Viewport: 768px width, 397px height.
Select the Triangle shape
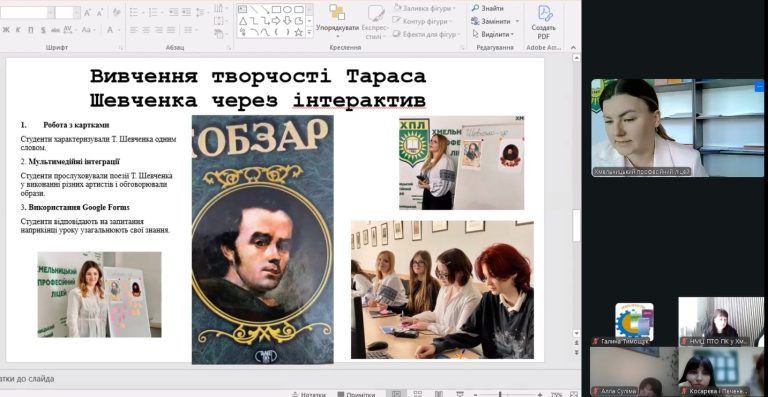click(243, 21)
